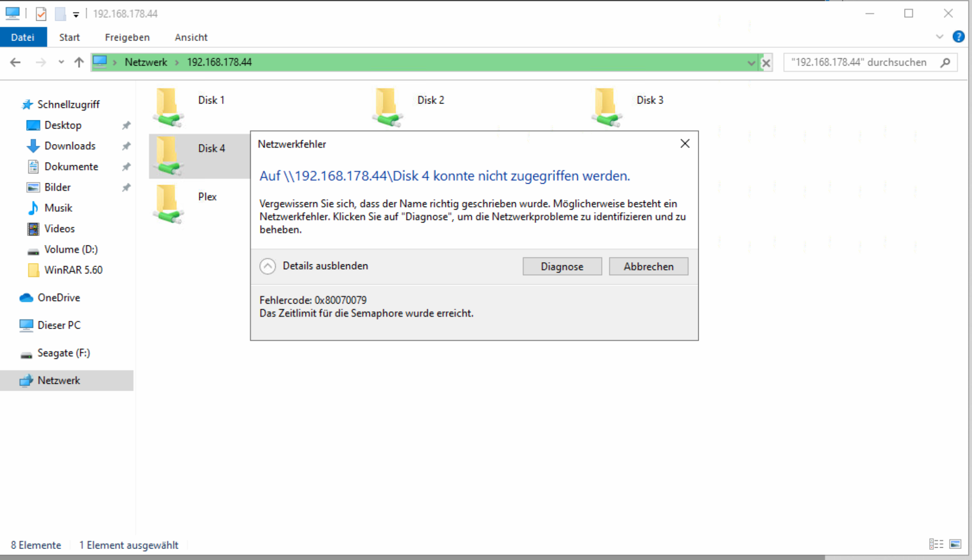Click Netzwerk in the address breadcrumb

tap(146, 63)
